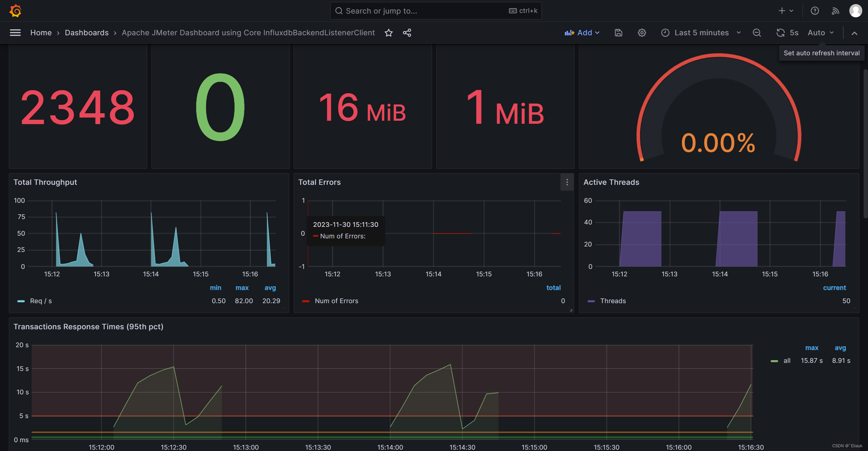Click the Add panel button
Viewport: 868px width, 451px height.
tap(582, 33)
